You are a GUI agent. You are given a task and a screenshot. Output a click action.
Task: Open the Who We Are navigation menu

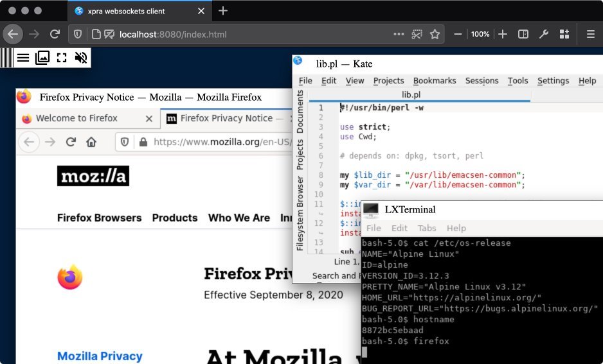click(x=239, y=218)
